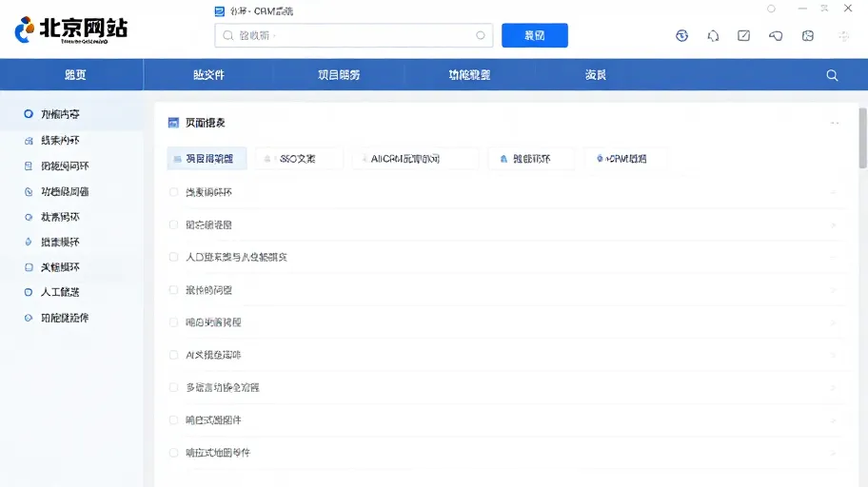The height and width of the screenshot is (487, 868).
Task: Expand the second list row using its right chevron
Action: [833, 225]
